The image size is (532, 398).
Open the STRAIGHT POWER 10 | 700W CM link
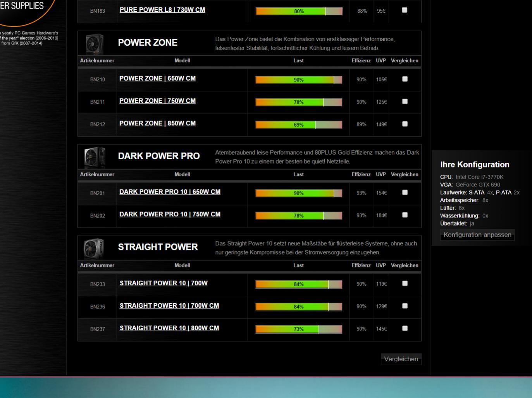(x=169, y=306)
